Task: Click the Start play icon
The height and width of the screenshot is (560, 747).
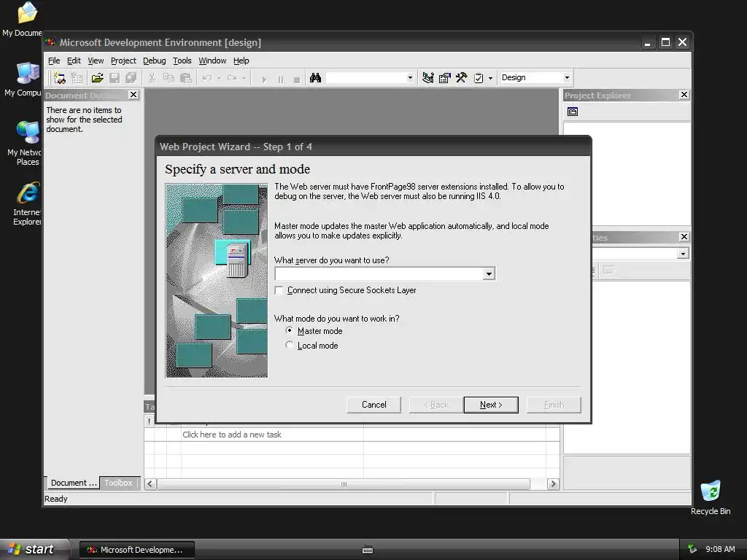Action: [x=264, y=79]
